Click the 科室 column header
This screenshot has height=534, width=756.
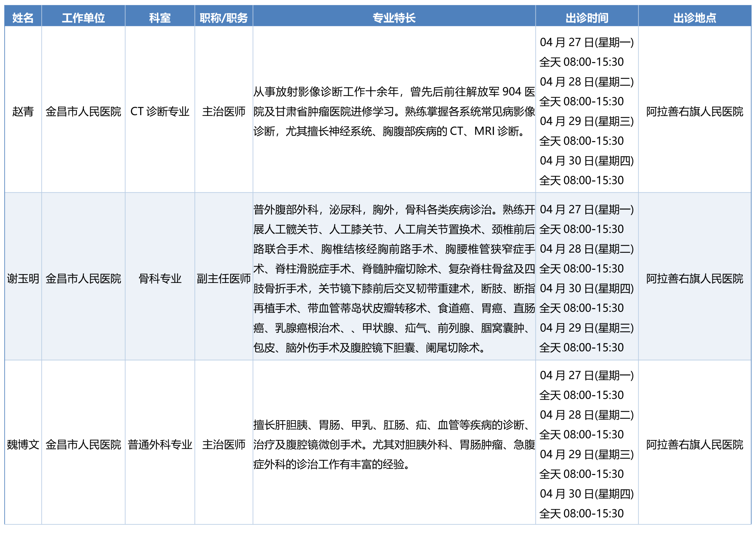pyautogui.click(x=160, y=17)
